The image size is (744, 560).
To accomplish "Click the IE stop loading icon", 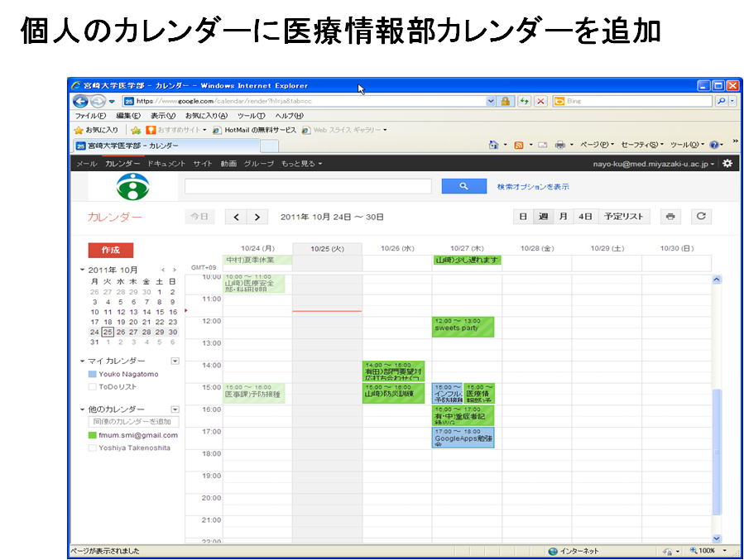I will [540, 101].
